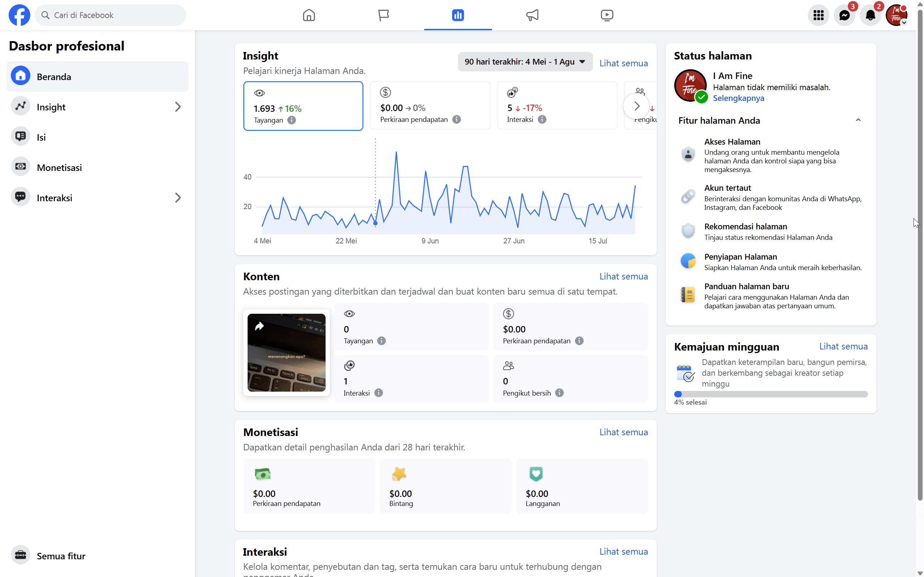Switch to the Video tab in top navigation
Image resolution: width=924 pixels, height=577 pixels.
click(x=607, y=15)
